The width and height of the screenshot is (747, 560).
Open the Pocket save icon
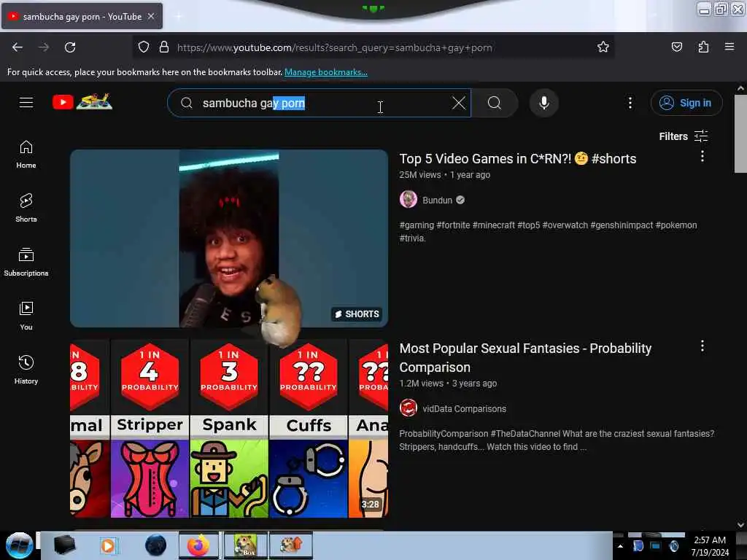(676, 47)
